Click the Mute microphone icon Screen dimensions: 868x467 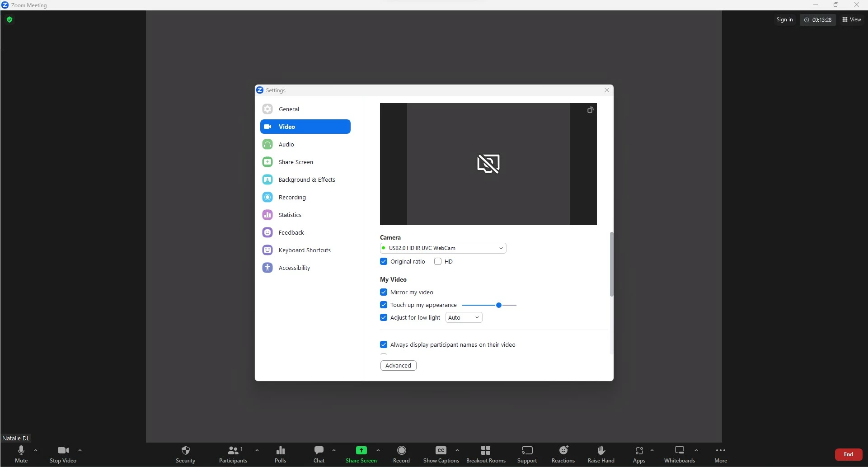[21, 450]
